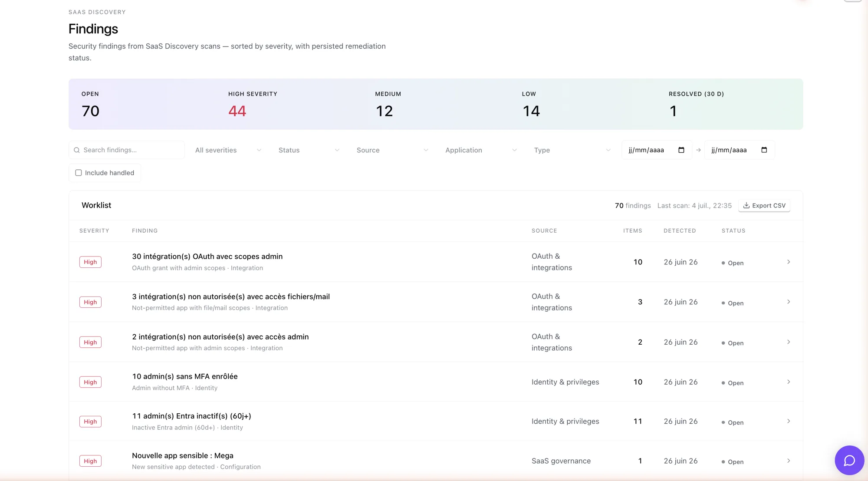Open finding 'Nouvelle app sensible : Mega'
This screenshot has width=868, height=481.
coord(183,455)
